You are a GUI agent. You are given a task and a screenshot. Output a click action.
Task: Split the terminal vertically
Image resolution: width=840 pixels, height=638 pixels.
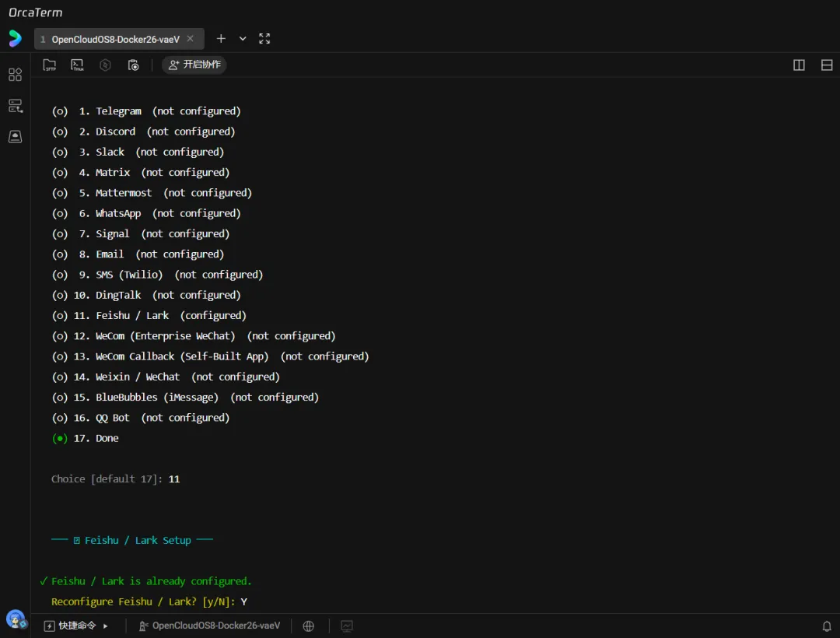point(799,65)
